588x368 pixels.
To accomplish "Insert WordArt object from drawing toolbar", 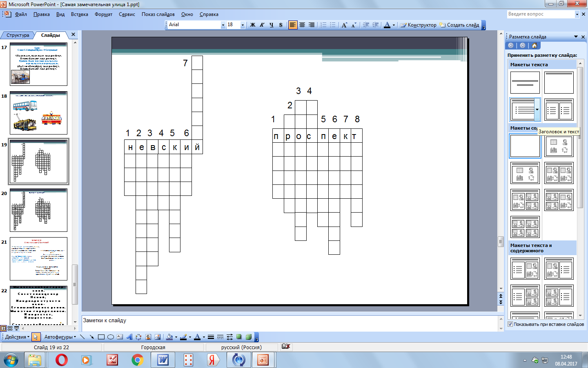I will coord(129,337).
